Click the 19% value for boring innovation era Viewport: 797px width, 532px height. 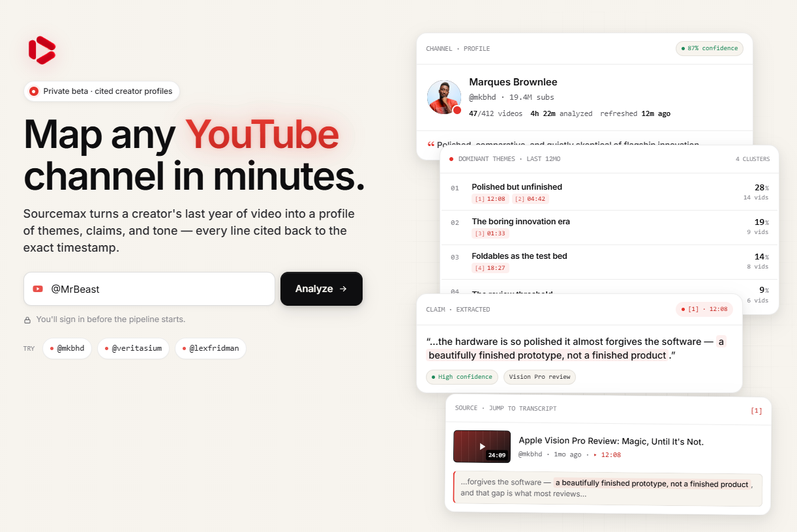761,222
